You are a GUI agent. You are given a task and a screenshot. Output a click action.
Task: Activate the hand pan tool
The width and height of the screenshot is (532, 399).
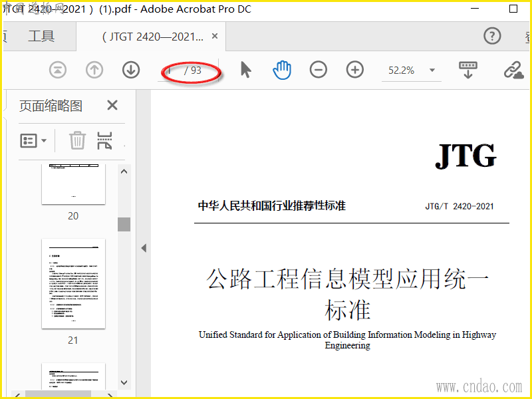(282, 70)
